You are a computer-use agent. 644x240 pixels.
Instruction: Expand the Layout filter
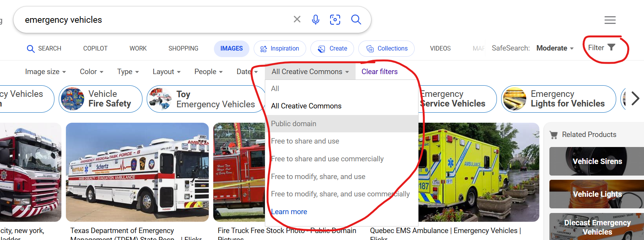pos(166,72)
